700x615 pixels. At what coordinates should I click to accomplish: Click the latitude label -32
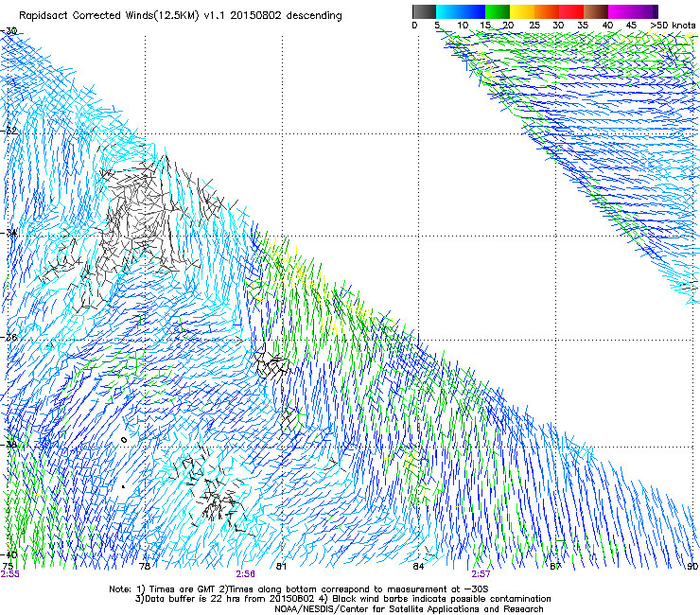click(9, 131)
